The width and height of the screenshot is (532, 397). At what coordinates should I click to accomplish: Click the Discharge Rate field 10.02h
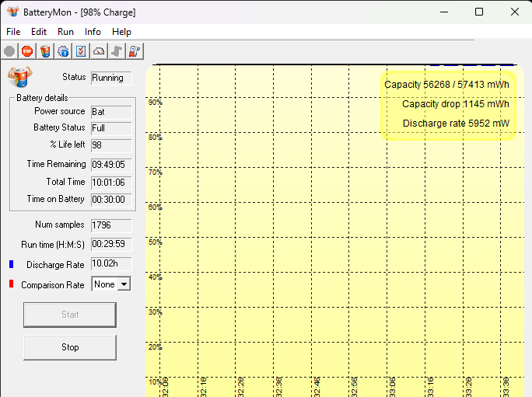[x=111, y=263]
